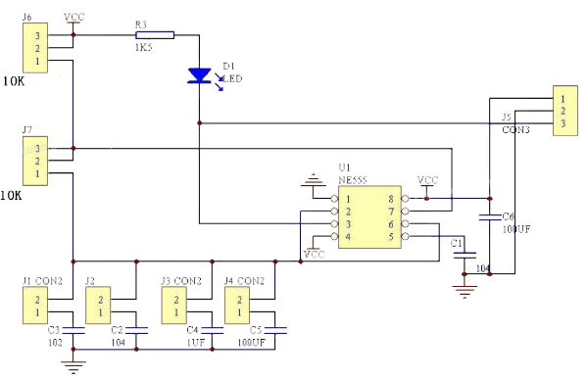
Task: Click the C3 102 capacitor symbol
Action: [73, 330]
